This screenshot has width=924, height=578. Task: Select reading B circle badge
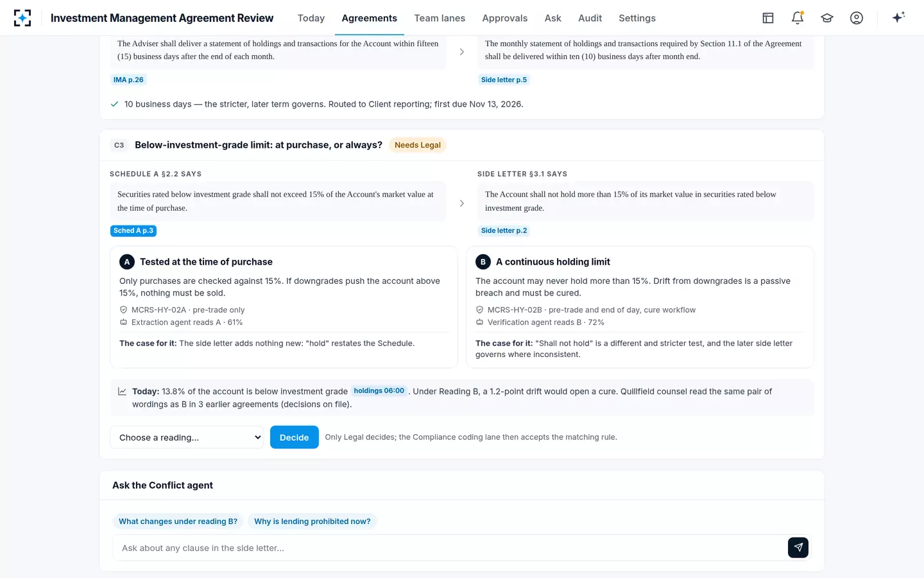pos(483,262)
